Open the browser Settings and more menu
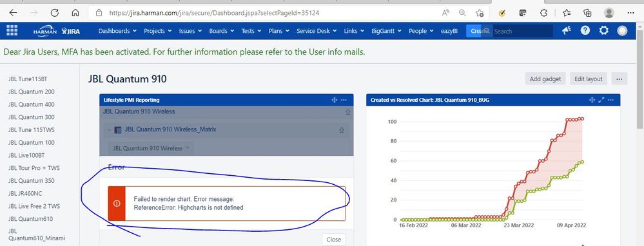Viewport: 644px width, 246px height. pyautogui.click(x=631, y=13)
